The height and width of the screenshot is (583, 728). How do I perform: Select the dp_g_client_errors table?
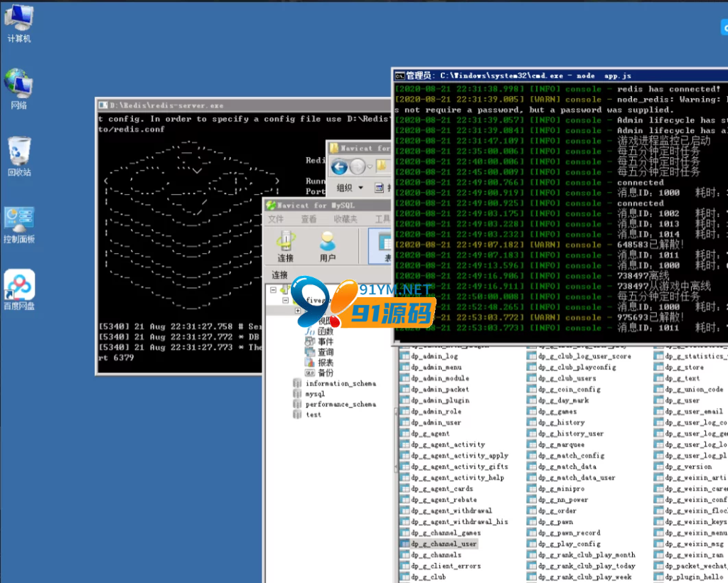tap(446, 566)
